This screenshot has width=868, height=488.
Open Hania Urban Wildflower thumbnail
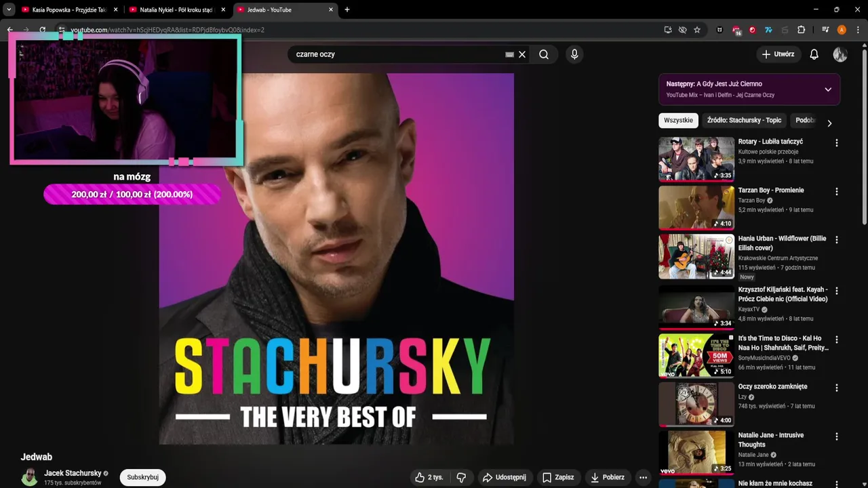pyautogui.click(x=696, y=257)
